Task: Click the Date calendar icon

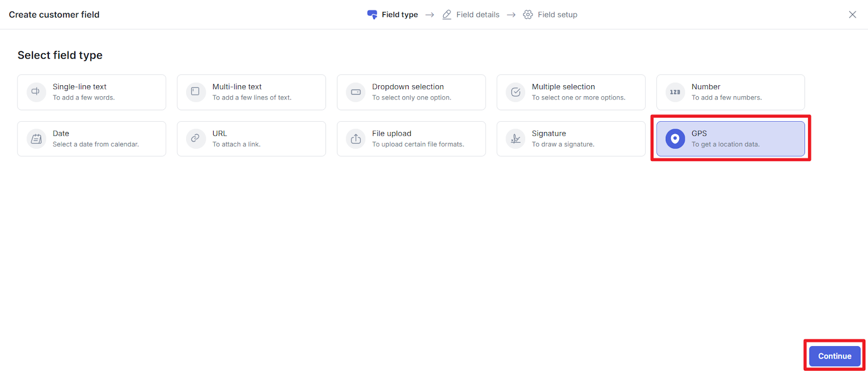Action: click(x=36, y=139)
